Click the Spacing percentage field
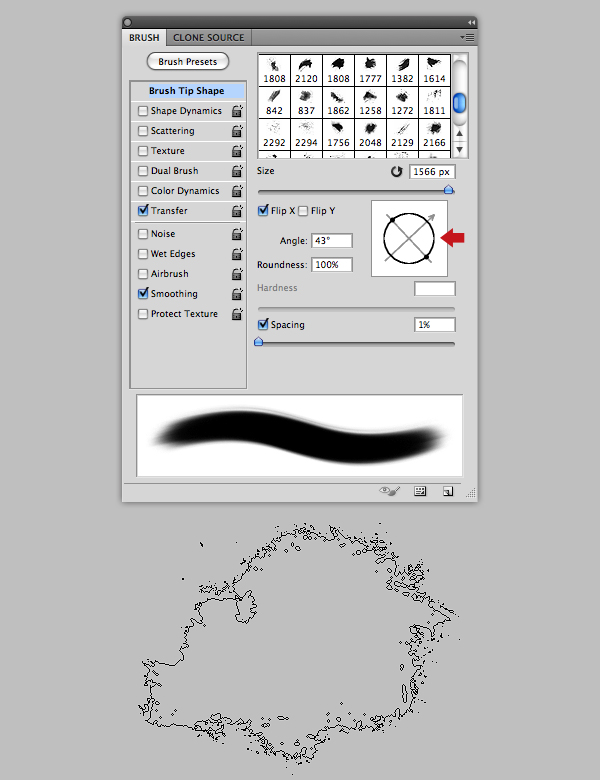 [434, 325]
